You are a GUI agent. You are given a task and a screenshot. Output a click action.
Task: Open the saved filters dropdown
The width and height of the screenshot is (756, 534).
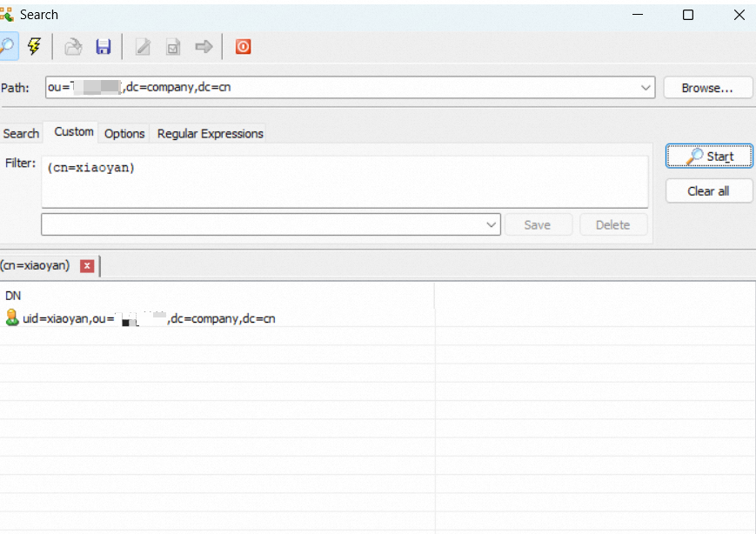coord(491,224)
